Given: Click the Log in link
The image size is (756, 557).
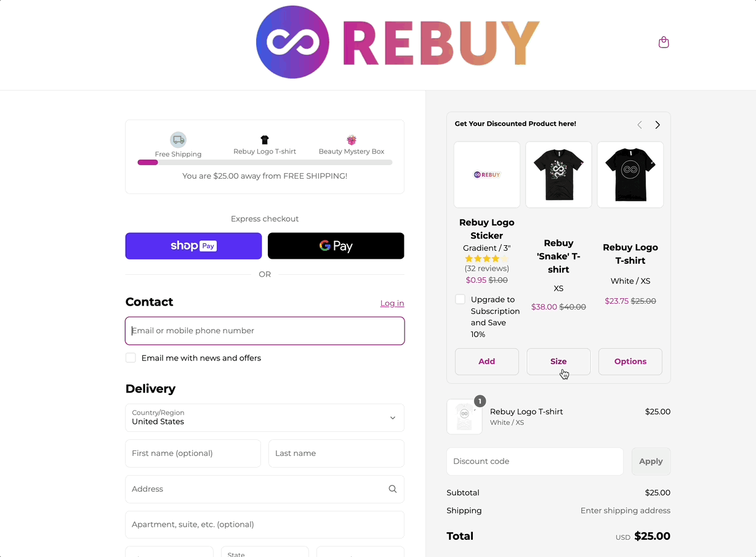Looking at the screenshot, I should point(392,303).
